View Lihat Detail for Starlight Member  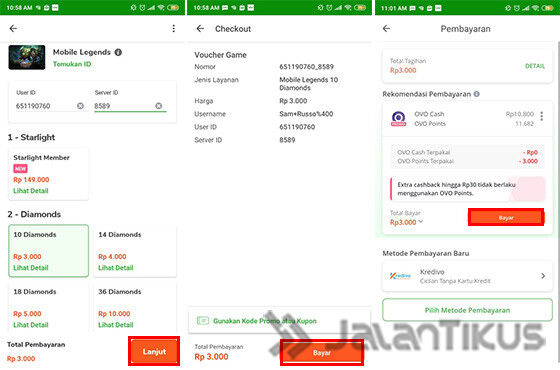pos(31,191)
